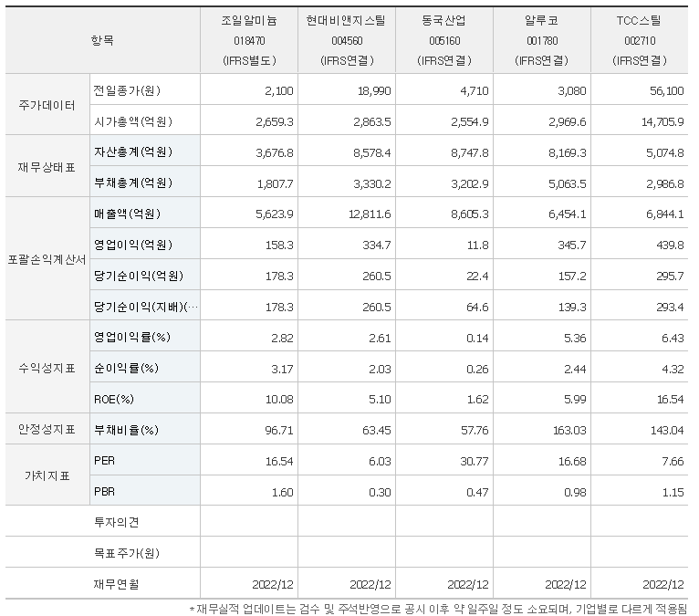Click the 부채비율(%) row label
Viewport: 699px width, 616px height.
pos(126,430)
